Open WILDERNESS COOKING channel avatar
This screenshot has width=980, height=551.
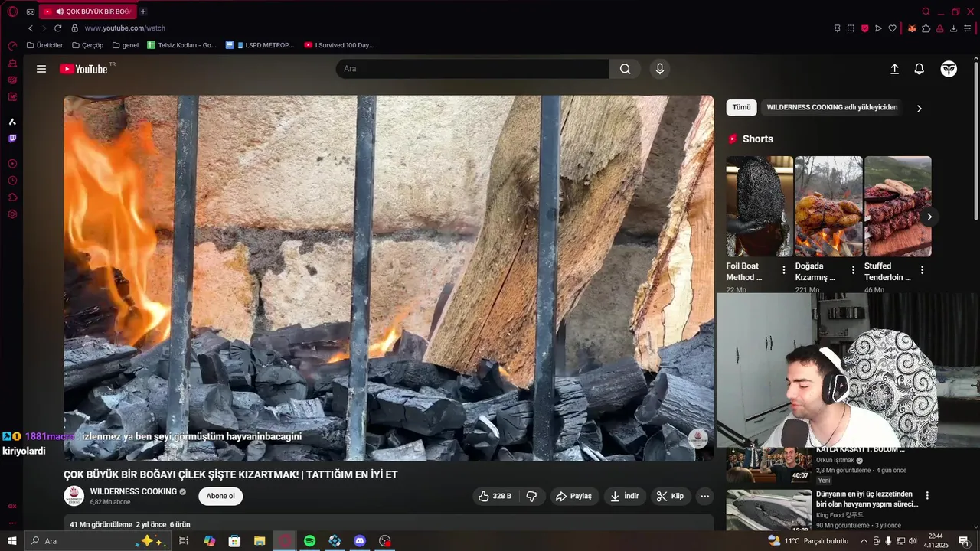tap(73, 496)
